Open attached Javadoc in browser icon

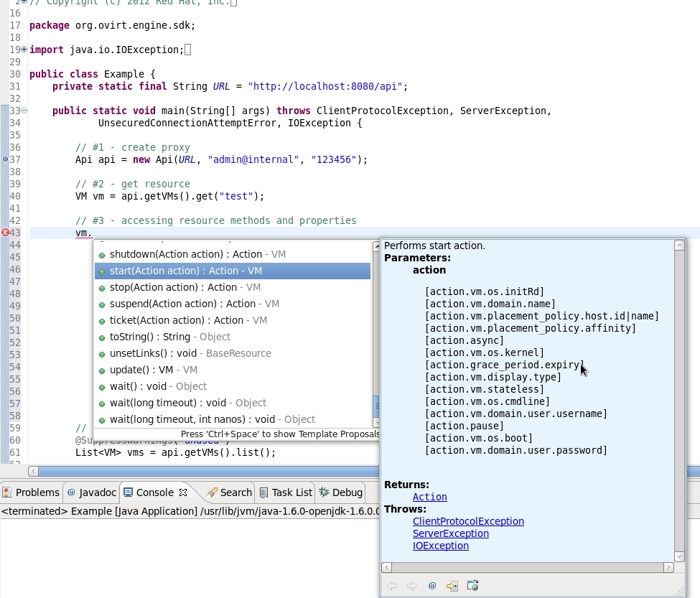[472, 586]
